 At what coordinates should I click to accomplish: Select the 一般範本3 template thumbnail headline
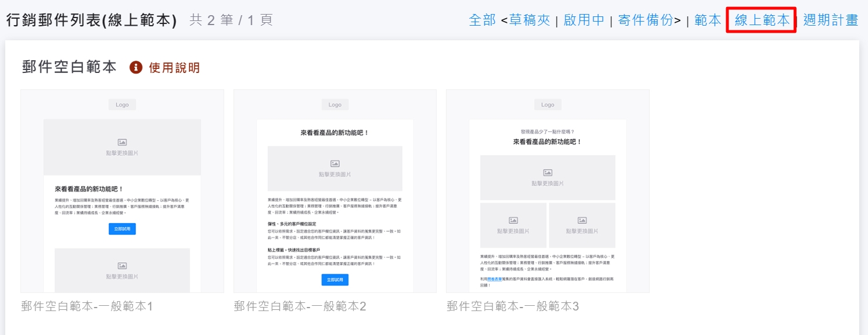click(548, 142)
